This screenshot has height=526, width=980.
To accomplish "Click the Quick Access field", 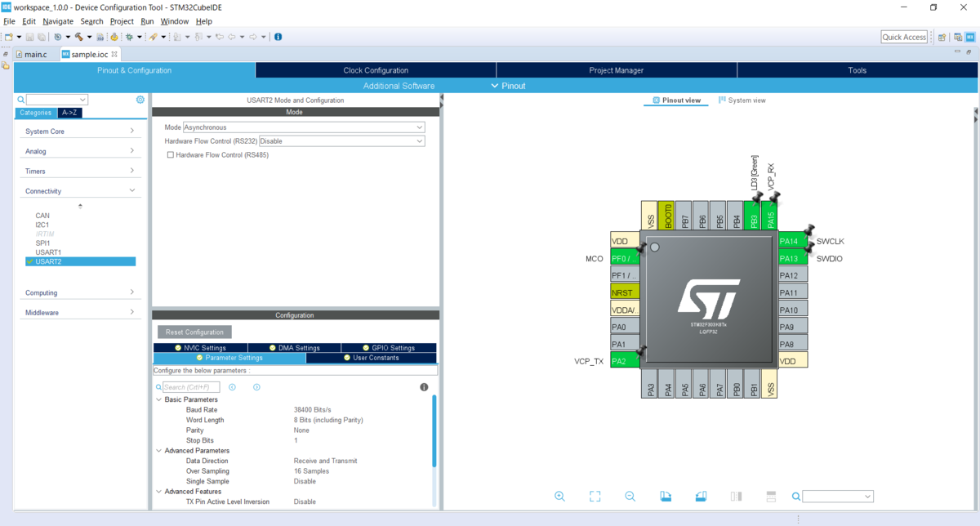I will pos(905,37).
